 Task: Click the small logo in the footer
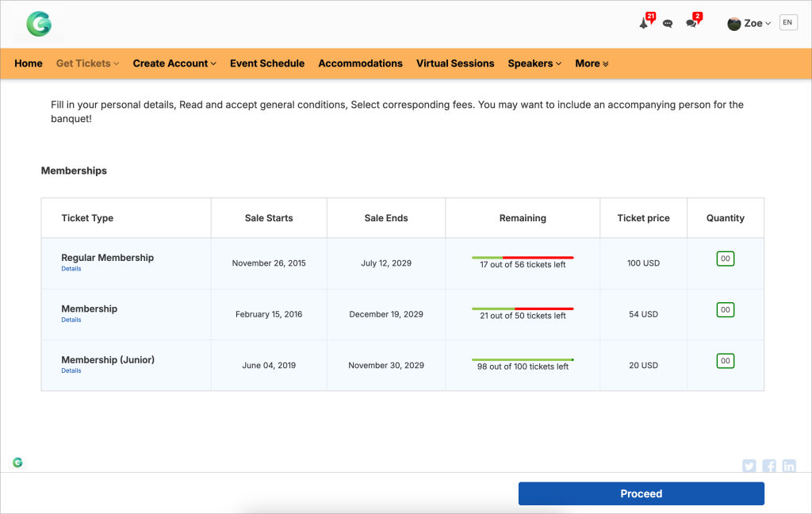coord(17,462)
